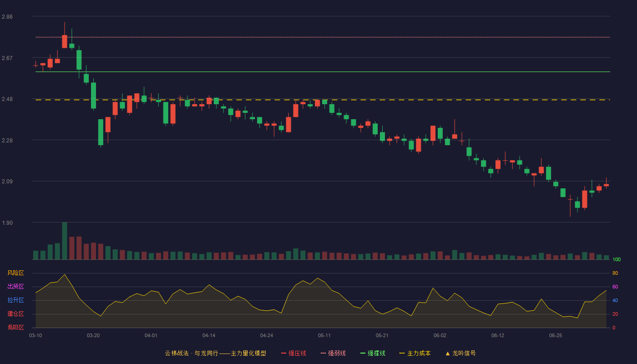Click the 拉升区 zone label
The height and width of the screenshot is (364, 637).
pos(15,300)
